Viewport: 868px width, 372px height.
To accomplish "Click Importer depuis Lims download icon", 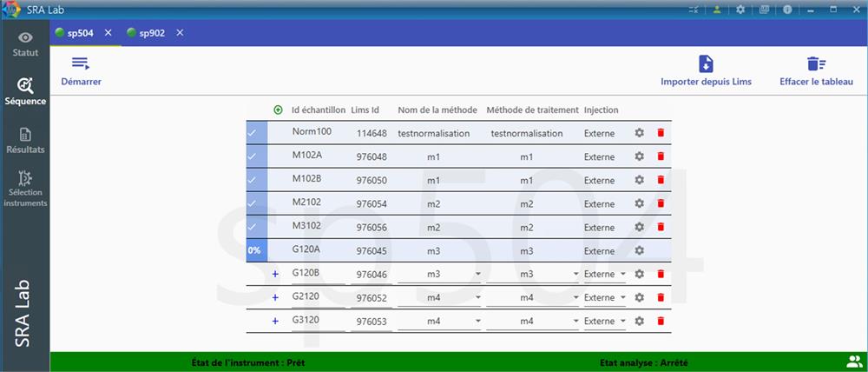I will [x=706, y=63].
